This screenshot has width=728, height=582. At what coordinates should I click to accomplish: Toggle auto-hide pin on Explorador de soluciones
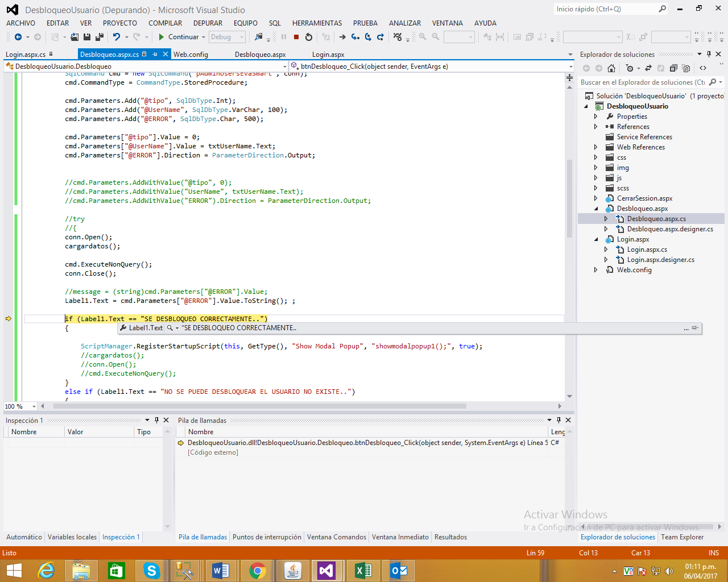(709, 55)
